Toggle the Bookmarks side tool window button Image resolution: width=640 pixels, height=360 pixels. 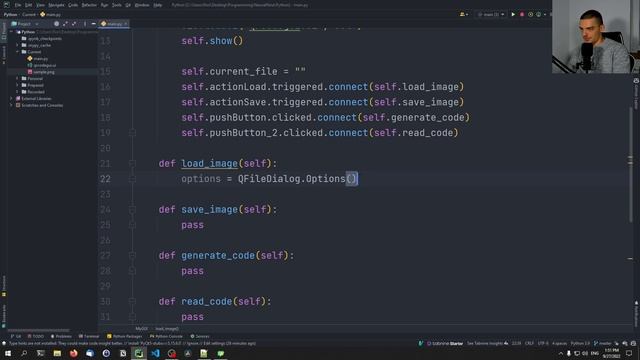(4, 315)
